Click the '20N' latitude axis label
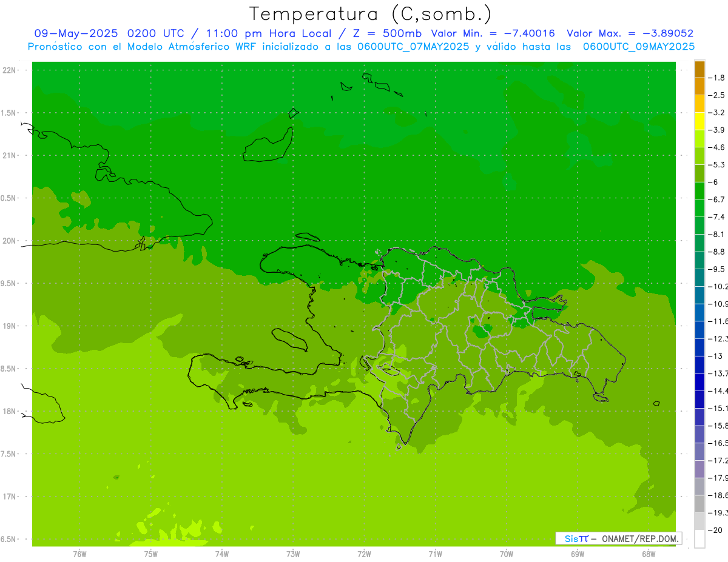The image size is (728, 562). 10,241
